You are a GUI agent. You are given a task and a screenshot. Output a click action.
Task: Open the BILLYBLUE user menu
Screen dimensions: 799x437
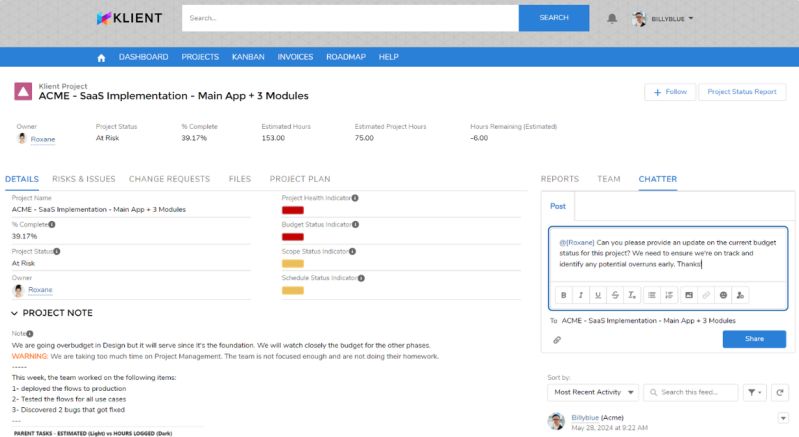[663, 19]
